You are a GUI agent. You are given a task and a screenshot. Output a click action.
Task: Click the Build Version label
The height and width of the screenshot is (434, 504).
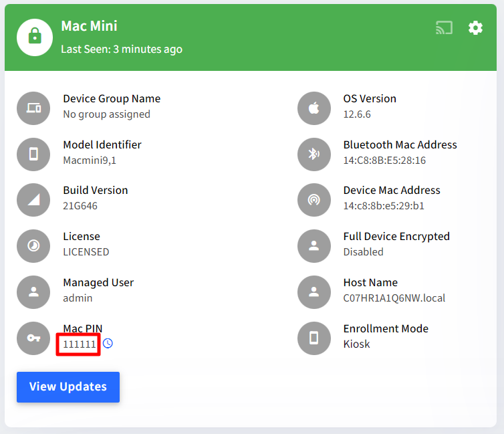pos(95,191)
